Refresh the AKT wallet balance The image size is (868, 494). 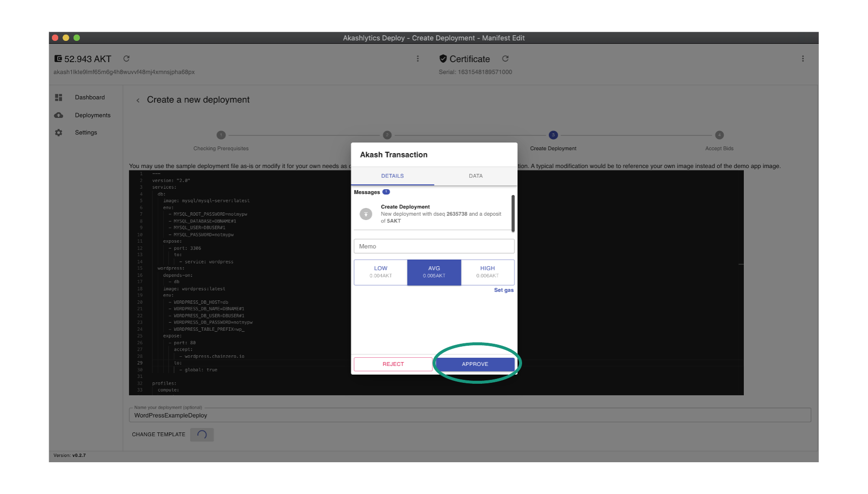tap(127, 59)
